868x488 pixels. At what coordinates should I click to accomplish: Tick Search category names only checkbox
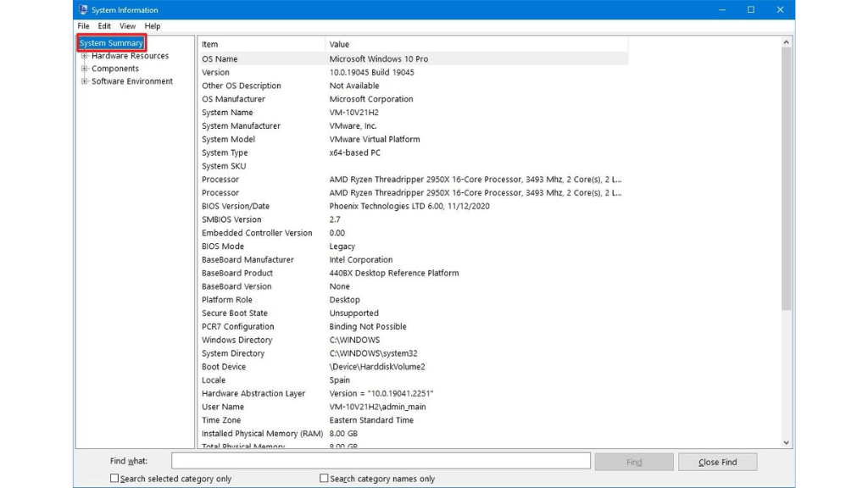pyautogui.click(x=324, y=479)
